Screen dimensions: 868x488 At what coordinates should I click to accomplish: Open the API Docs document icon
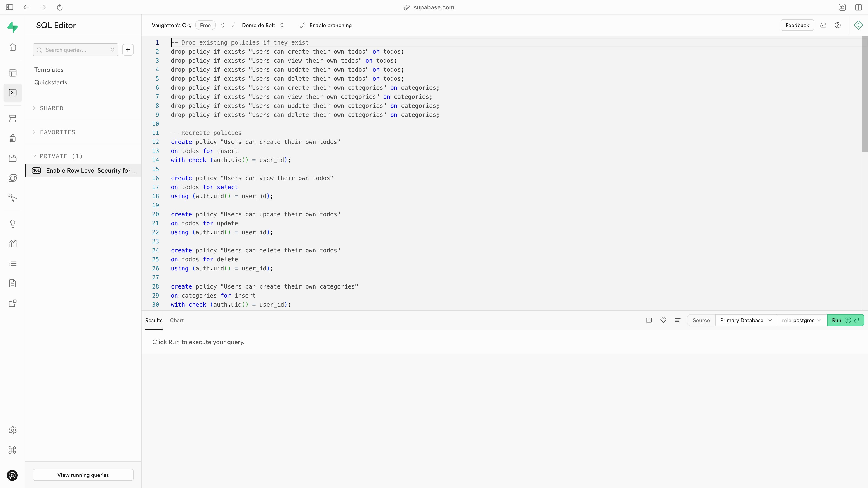point(12,283)
